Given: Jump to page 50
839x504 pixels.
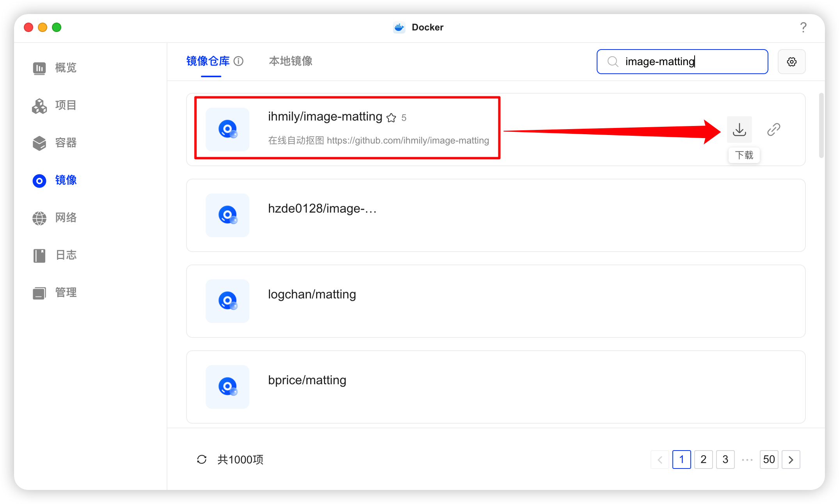Looking at the screenshot, I should point(769,460).
